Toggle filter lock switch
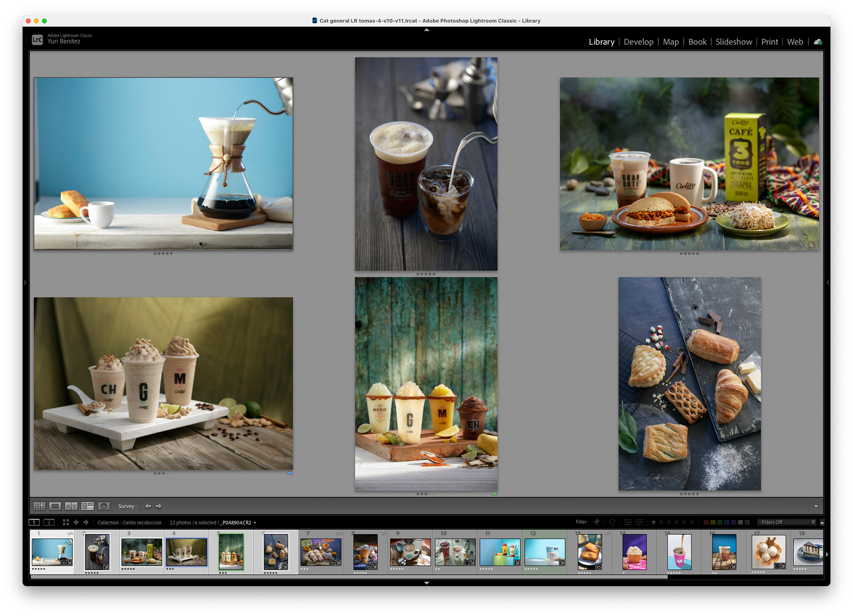 pos(822,522)
